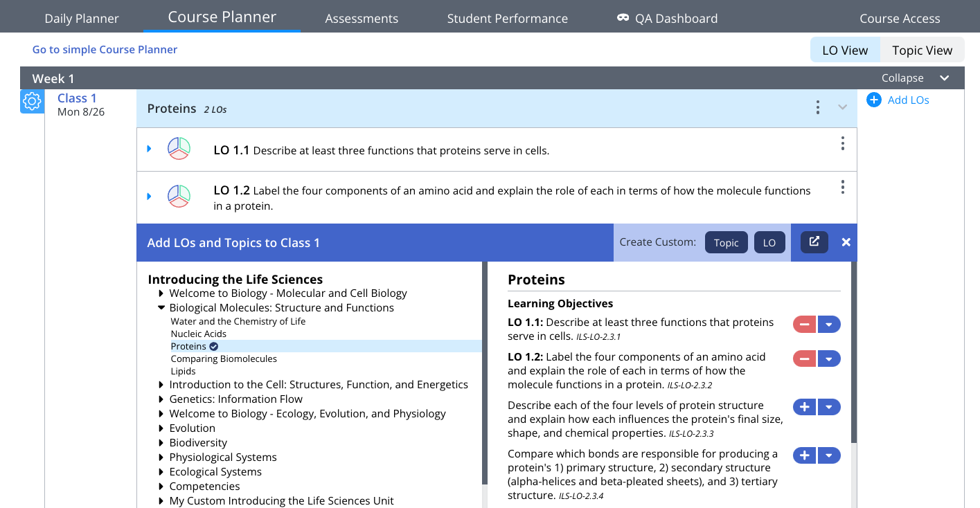Create a custom LO
The image size is (980, 508).
769,242
